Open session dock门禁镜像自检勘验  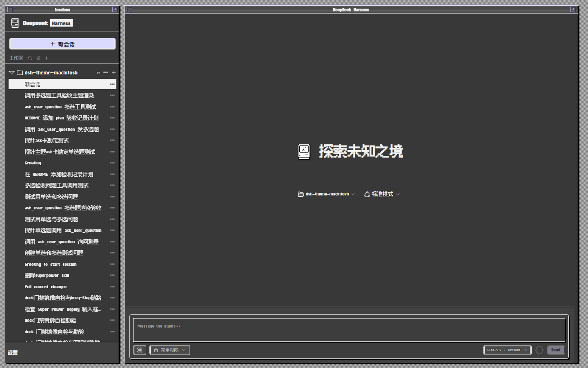coord(62,320)
